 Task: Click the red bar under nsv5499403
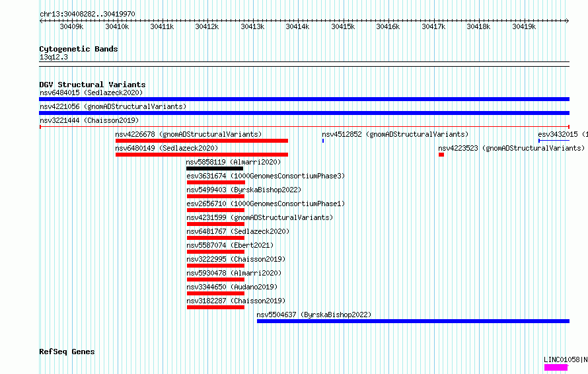(215, 196)
